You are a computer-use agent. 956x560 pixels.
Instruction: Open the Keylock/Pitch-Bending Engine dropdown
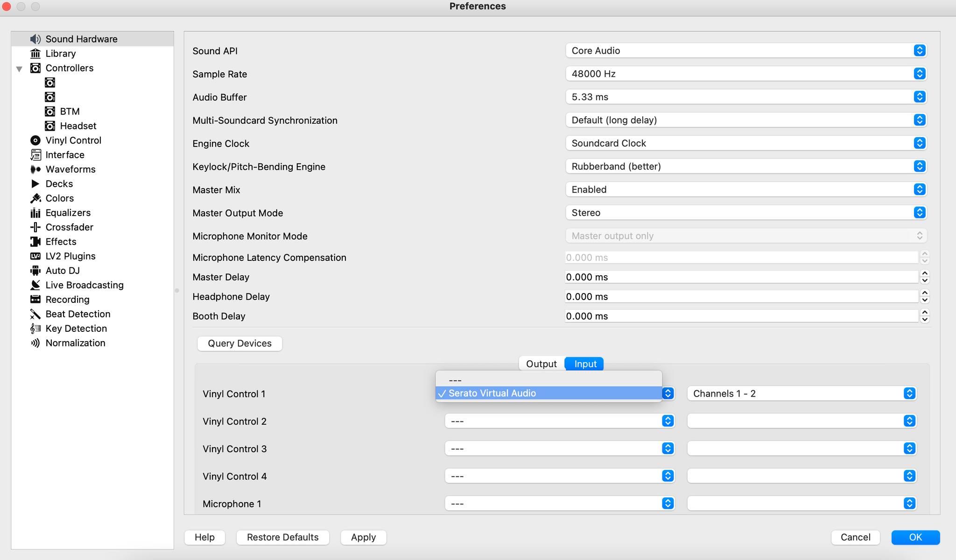point(746,166)
